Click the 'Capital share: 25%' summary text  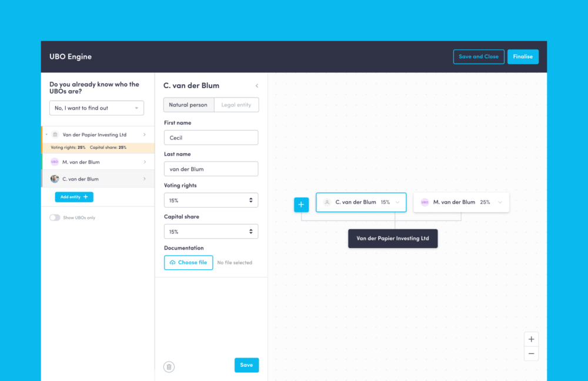coord(108,148)
